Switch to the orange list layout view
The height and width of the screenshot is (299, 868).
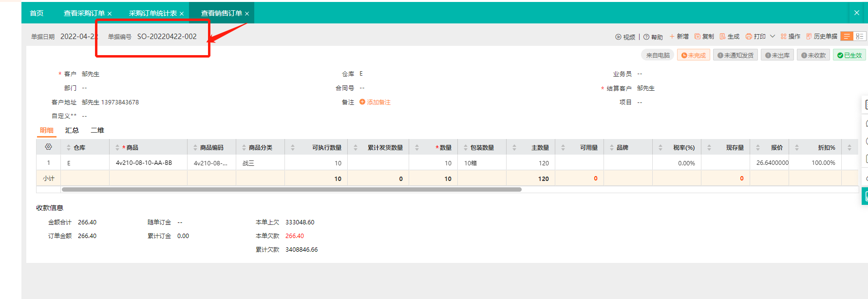coord(847,37)
